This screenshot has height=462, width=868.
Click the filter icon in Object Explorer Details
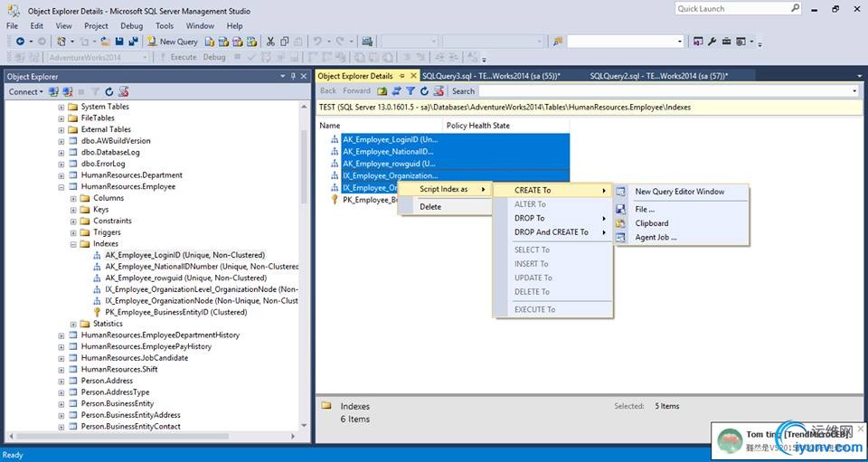click(x=410, y=91)
